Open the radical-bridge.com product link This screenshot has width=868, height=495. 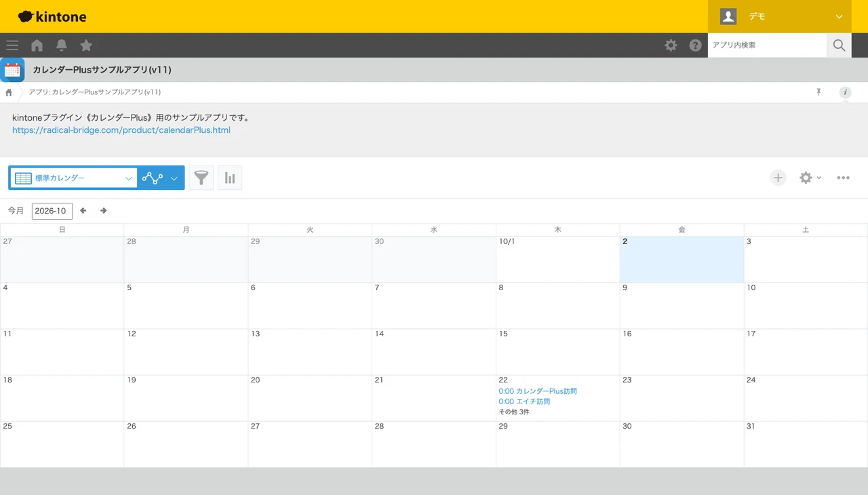(121, 130)
